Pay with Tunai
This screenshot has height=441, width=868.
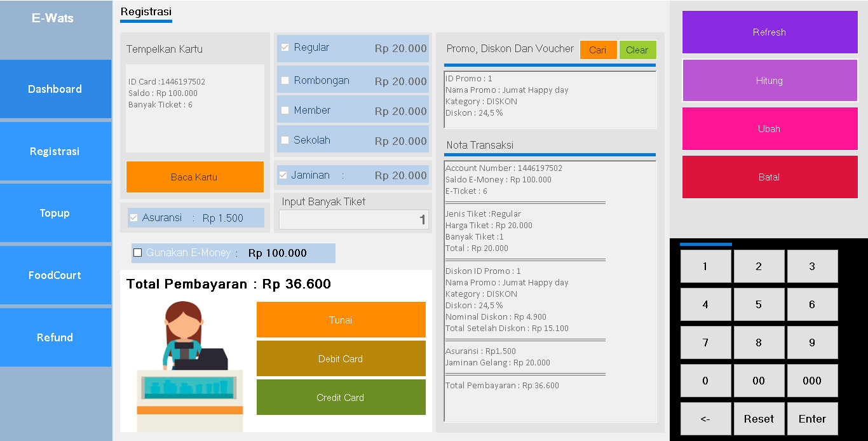(x=341, y=320)
